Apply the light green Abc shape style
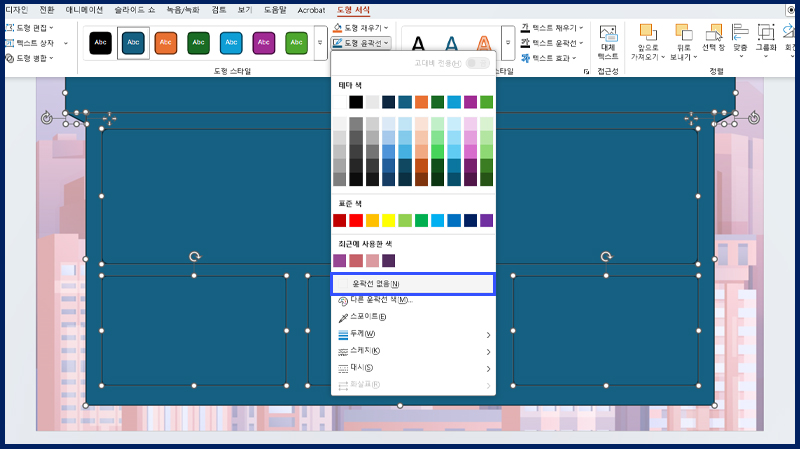The image size is (800, 449). coord(296,43)
